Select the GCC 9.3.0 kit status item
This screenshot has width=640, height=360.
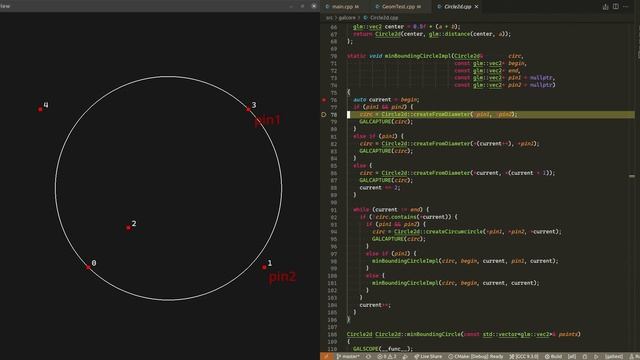[x=524, y=356]
